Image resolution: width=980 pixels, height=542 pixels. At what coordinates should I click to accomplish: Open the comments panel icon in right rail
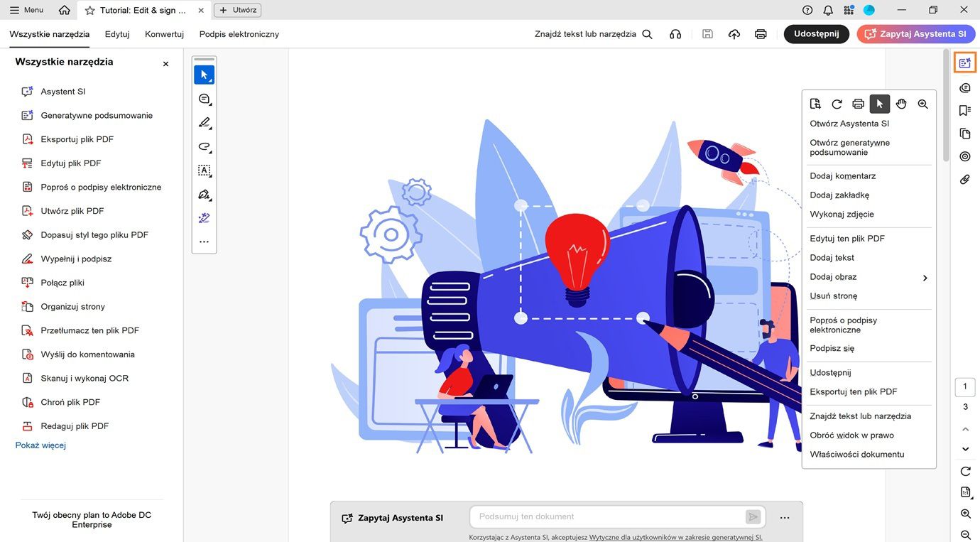point(964,87)
